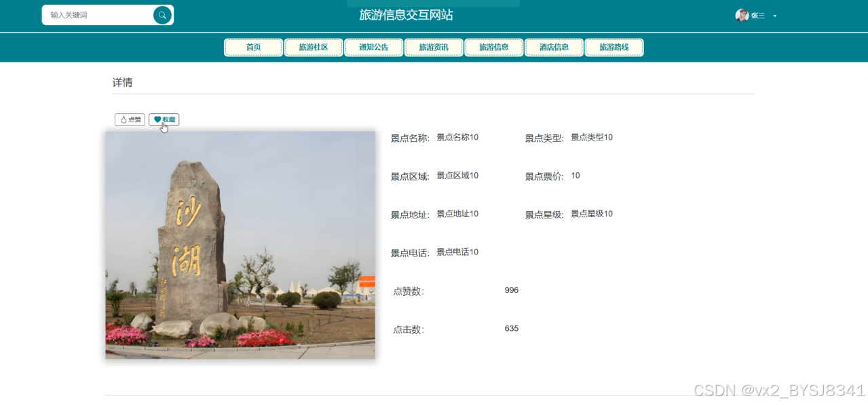Toggle the 收藏 favorite heart button
The height and width of the screenshot is (405, 868).
(x=164, y=119)
